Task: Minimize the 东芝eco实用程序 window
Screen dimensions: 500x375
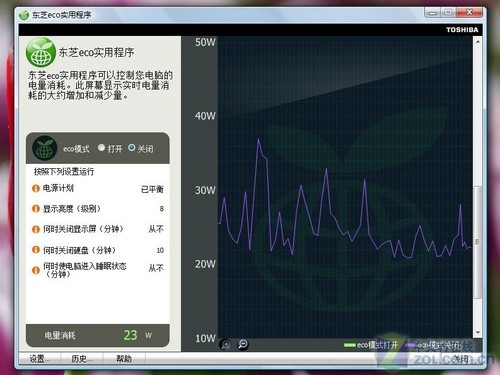Action: (x=433, y=13)
